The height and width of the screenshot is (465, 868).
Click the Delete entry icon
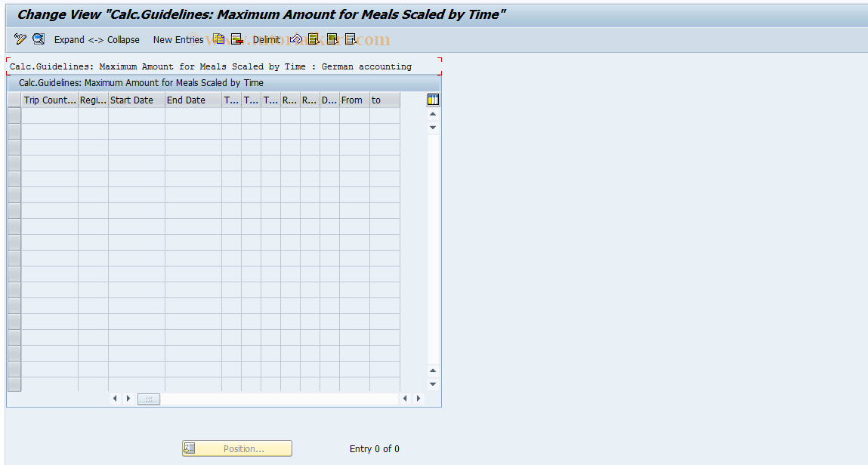pyautogui.click(x=237, y=38)
